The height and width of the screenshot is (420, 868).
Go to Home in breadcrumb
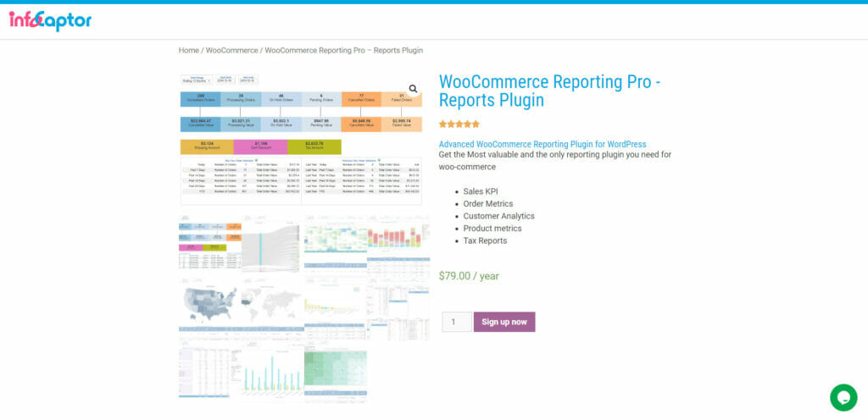pos(188,51)
